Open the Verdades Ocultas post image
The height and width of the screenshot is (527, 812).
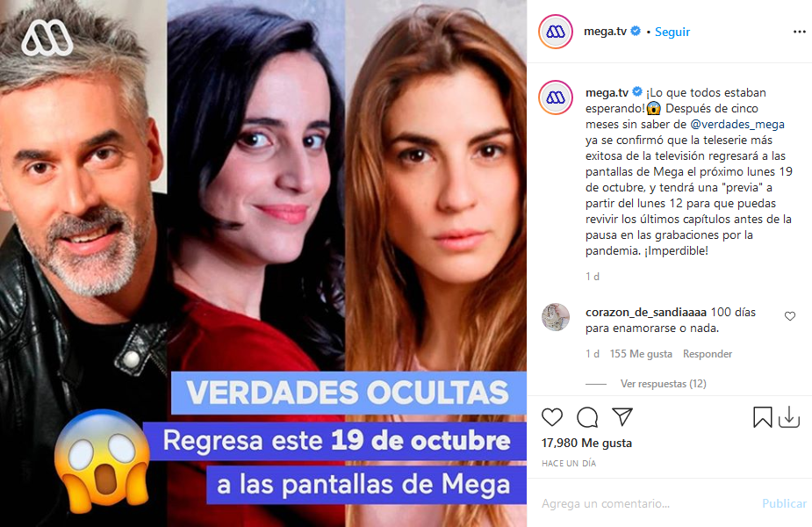[263, 263]
